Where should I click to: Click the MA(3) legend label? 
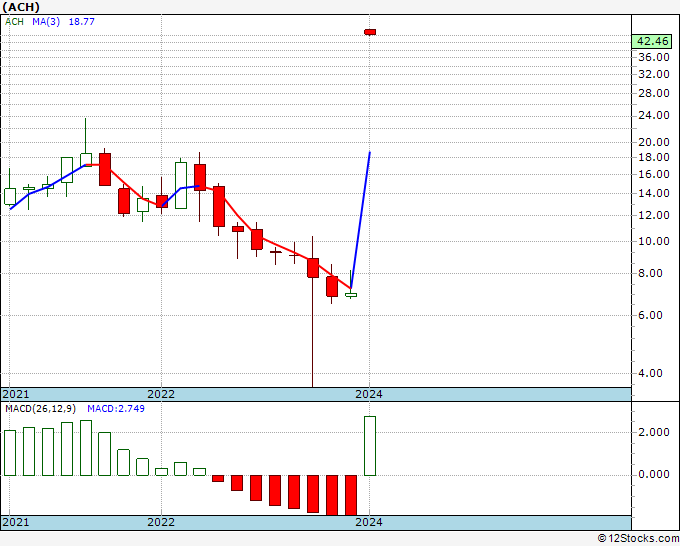tap(46, 22)
